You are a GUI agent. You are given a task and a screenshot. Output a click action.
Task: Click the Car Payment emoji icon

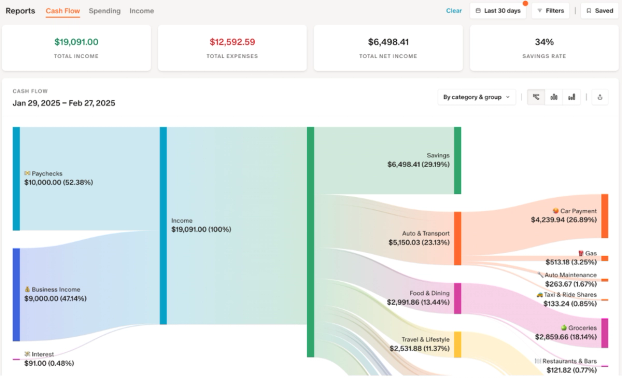pyautogui.click(x=556, y=211)
